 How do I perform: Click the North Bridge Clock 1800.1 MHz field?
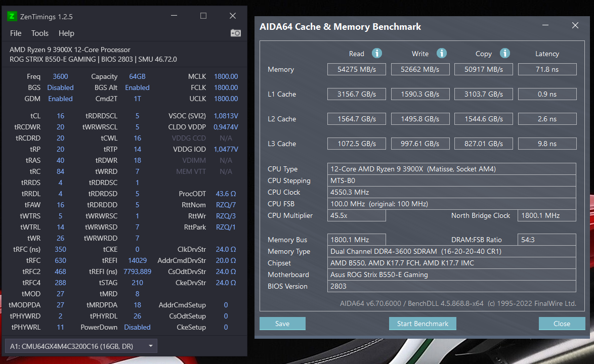pos(547,215)
